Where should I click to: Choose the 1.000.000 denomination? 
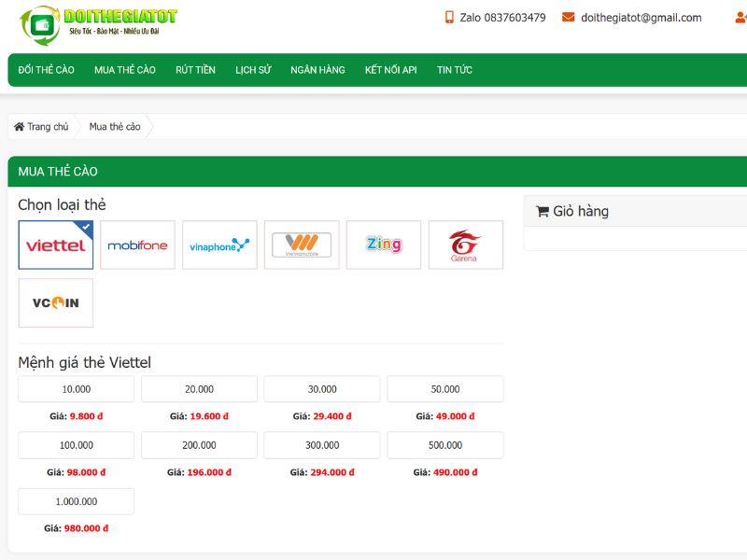(77, 501)
